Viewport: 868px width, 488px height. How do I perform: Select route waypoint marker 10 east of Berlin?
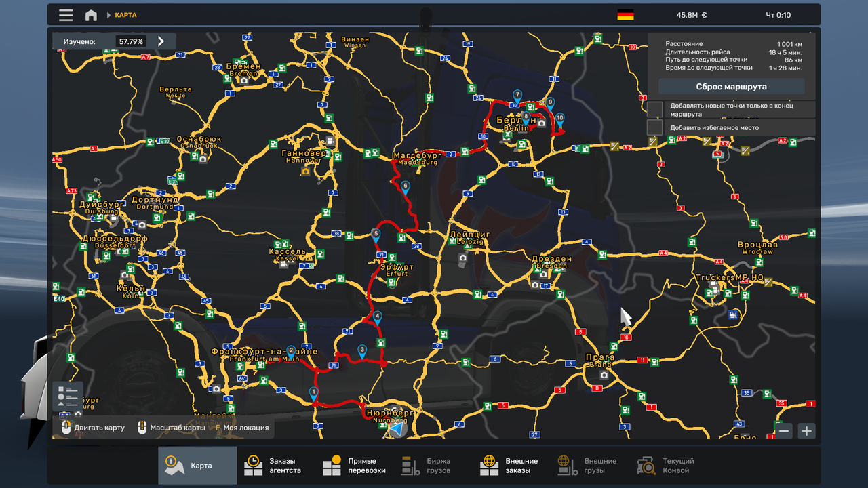(559, 119)
